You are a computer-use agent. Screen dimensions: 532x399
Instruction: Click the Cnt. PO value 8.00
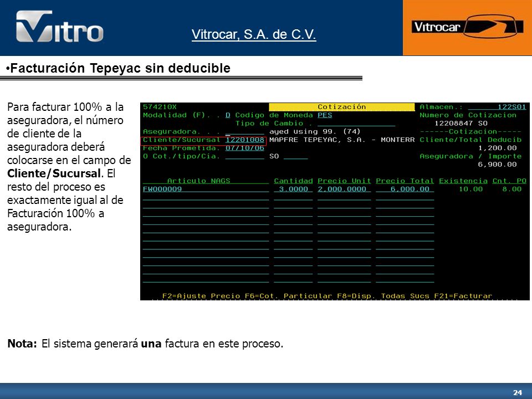(x=511, y=189)
